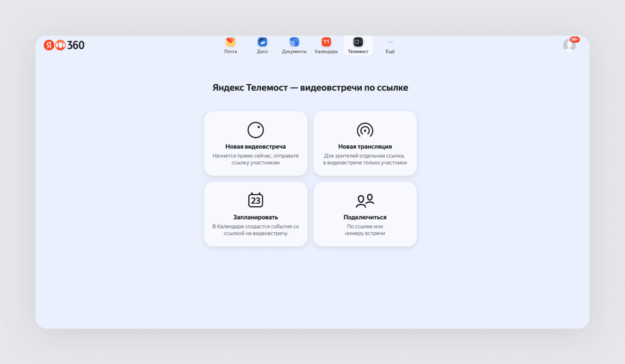
Task: Choose Подключиться to join a meeting
Action: (365, 214)
